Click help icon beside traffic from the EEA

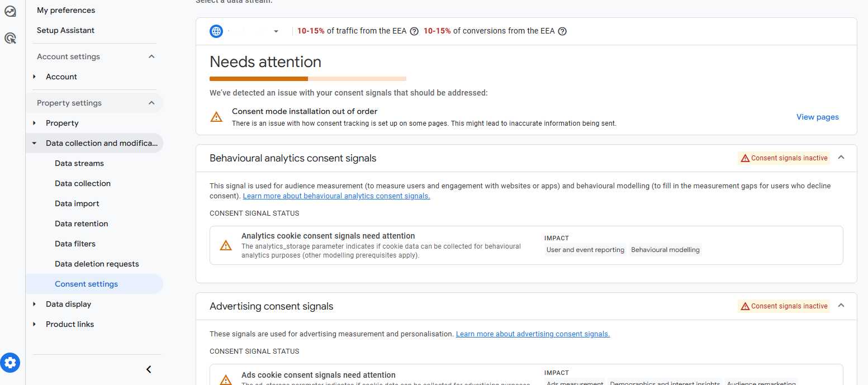pos(414,31)
